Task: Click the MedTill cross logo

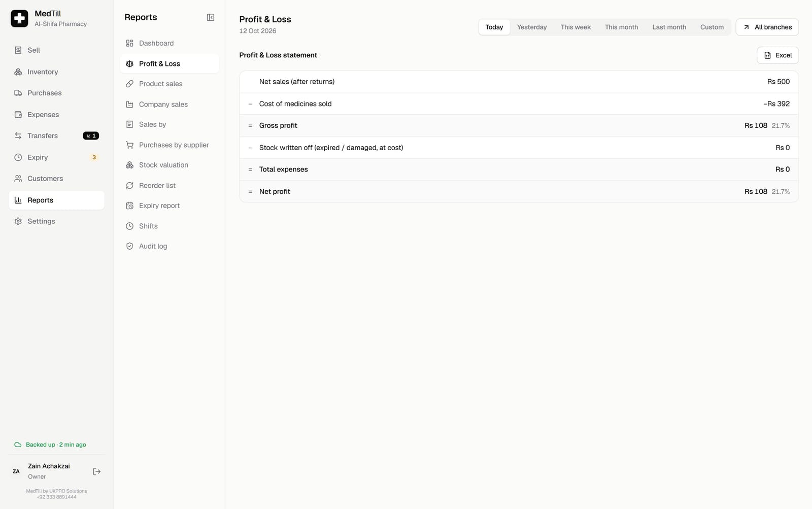Action: click(x=19, y=18)
